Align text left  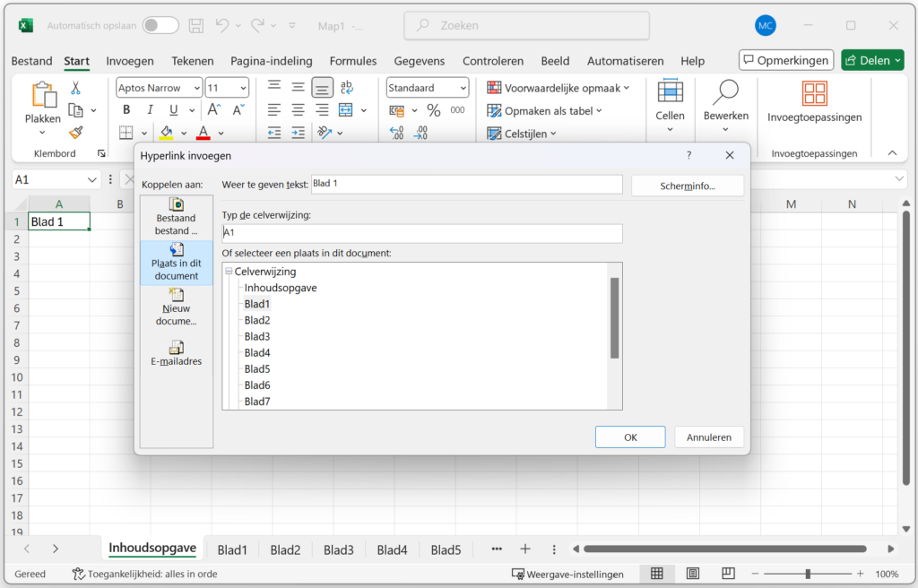[274, 110]
